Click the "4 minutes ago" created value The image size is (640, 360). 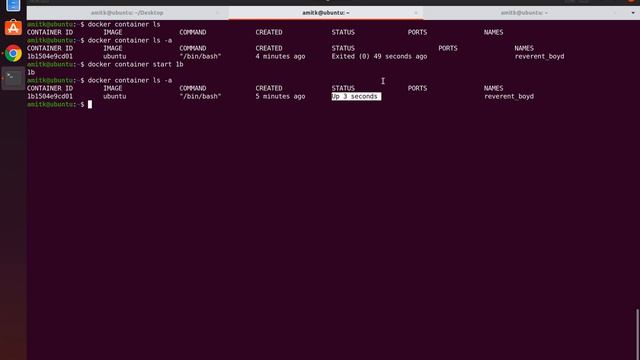click(x=280, y=56)
